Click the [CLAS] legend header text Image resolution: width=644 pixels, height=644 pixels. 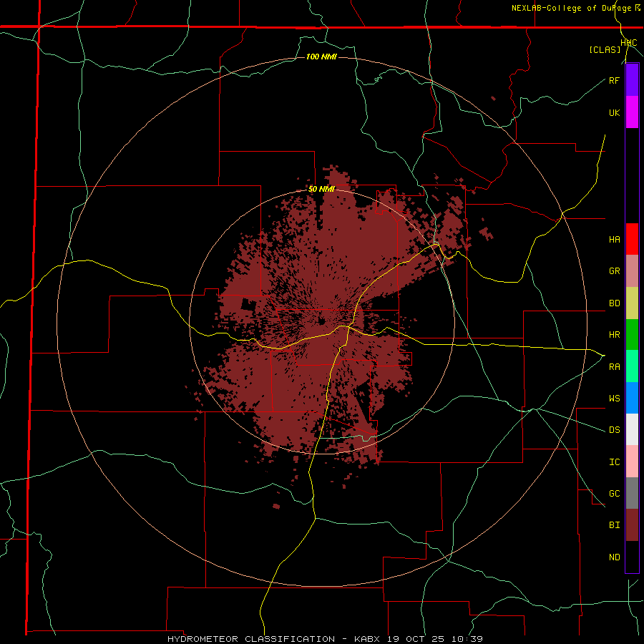click(605, 50)
